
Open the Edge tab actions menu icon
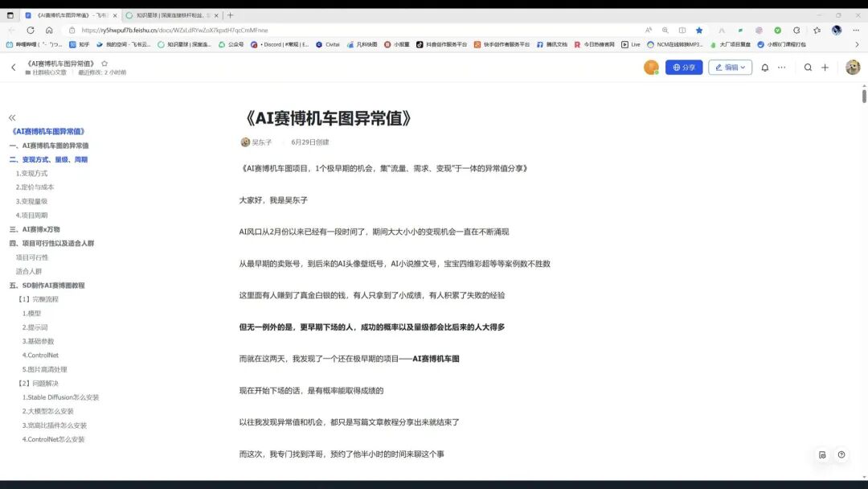pyautogui.click(x=10, y=15)
